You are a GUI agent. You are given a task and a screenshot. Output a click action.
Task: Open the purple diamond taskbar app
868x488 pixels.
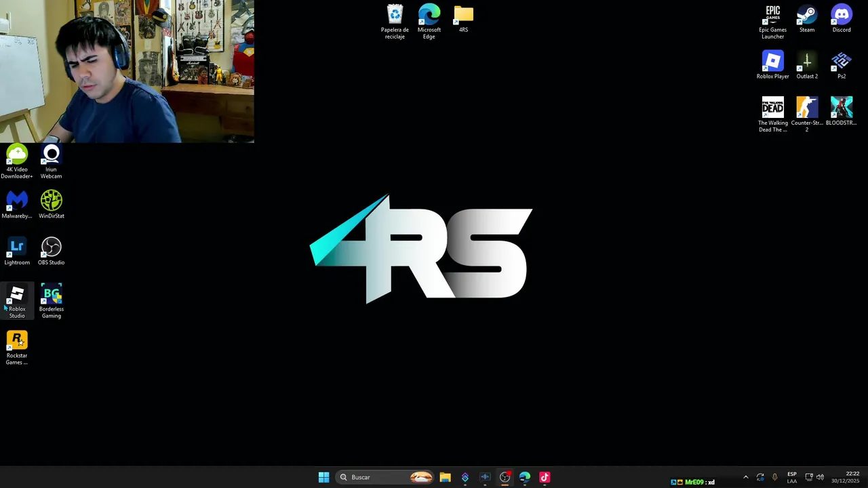point(465,477)
